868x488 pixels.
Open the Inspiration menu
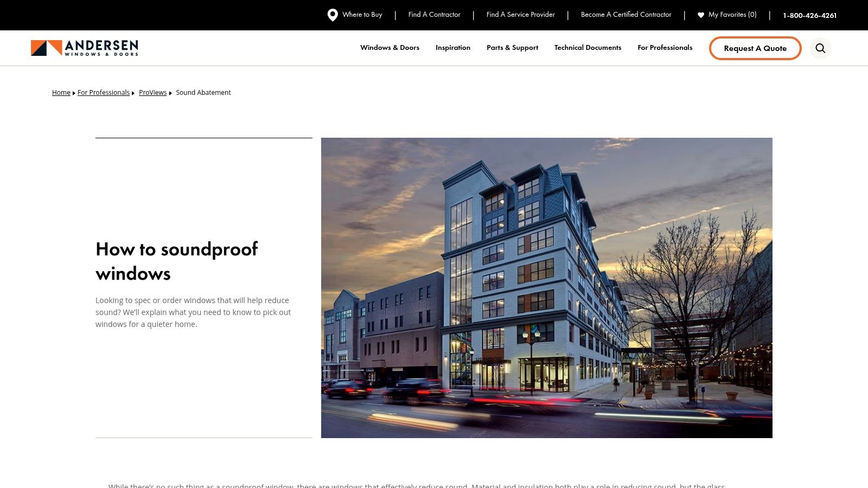453,48
